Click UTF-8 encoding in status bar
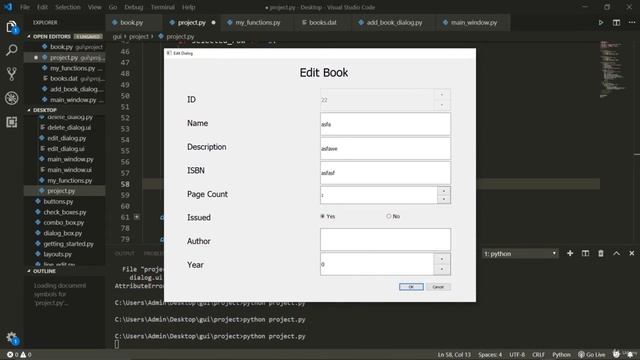The image size is (640, 360). click(x=517, y=355)
